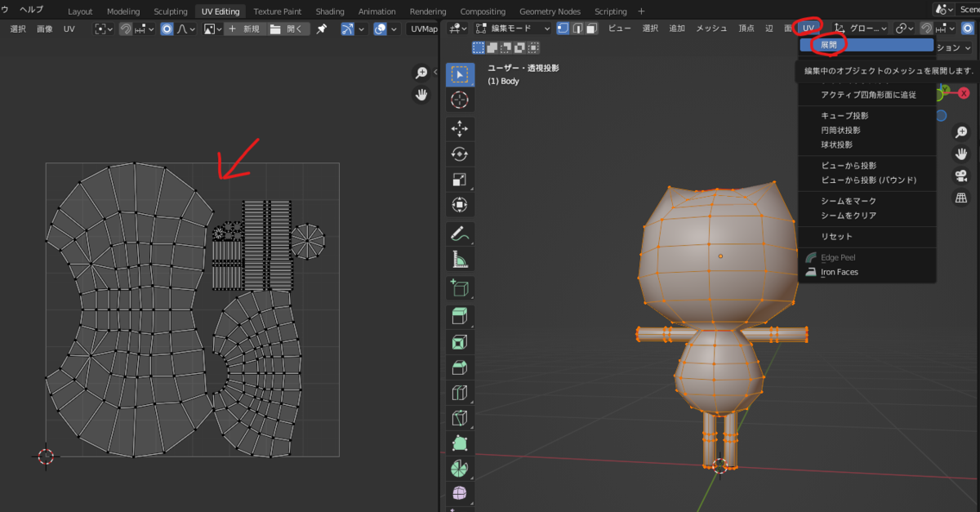Enable face select mode in 3D viewport
Screen dimensions: 980x512
coord(593,29)
